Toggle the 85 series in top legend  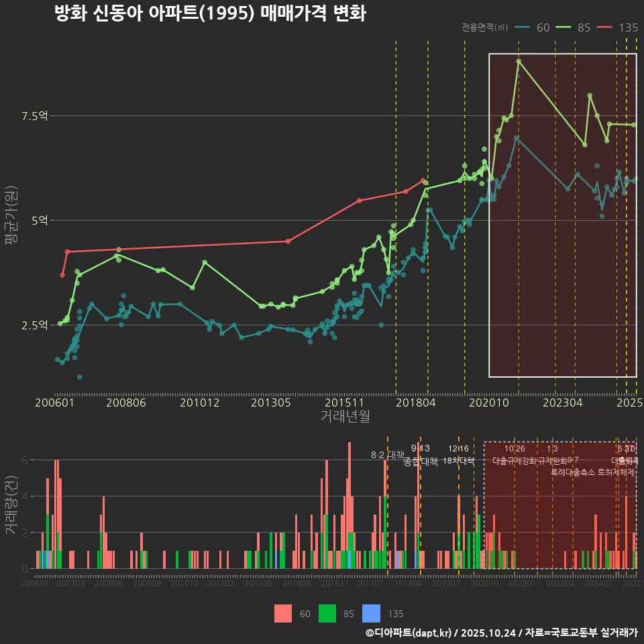(x=574, y=28)
